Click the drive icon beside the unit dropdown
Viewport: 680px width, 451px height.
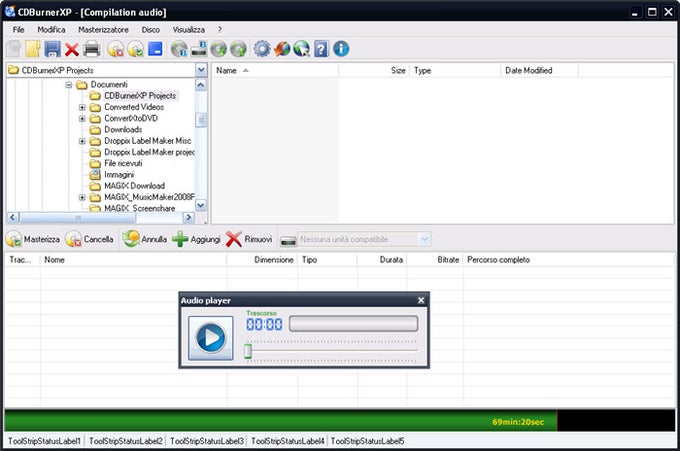click(288, 240)
